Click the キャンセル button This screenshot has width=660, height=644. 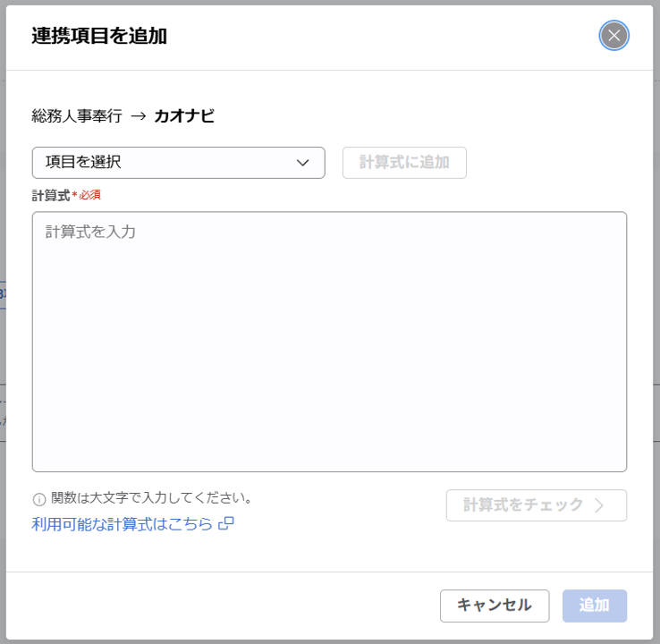tap(495, 606)
